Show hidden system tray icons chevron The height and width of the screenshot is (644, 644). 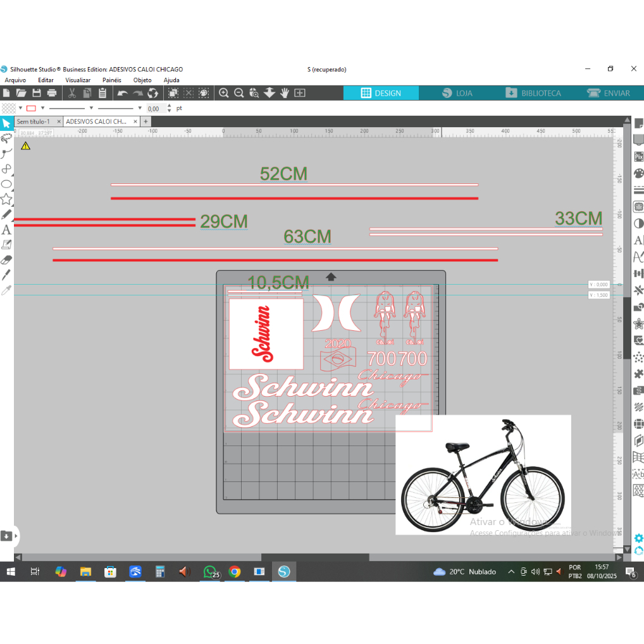[x=511, y=571]
